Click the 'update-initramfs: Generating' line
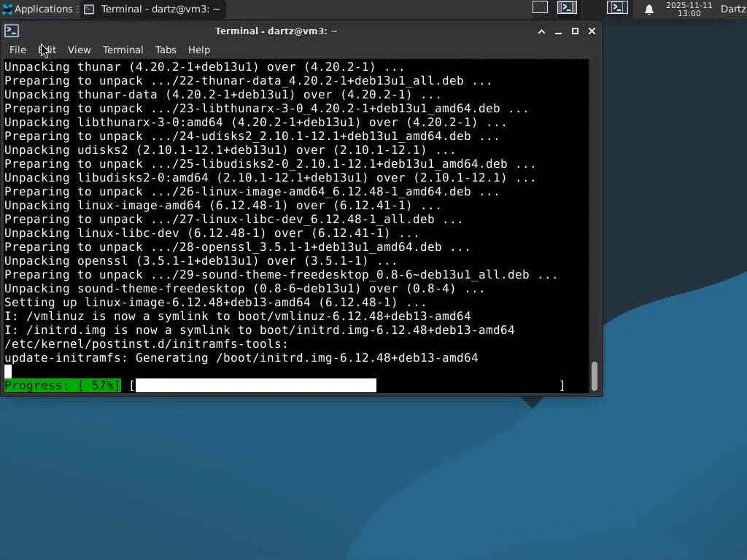The height and width of the screenshot is (560, 747). tap(241, 357)
